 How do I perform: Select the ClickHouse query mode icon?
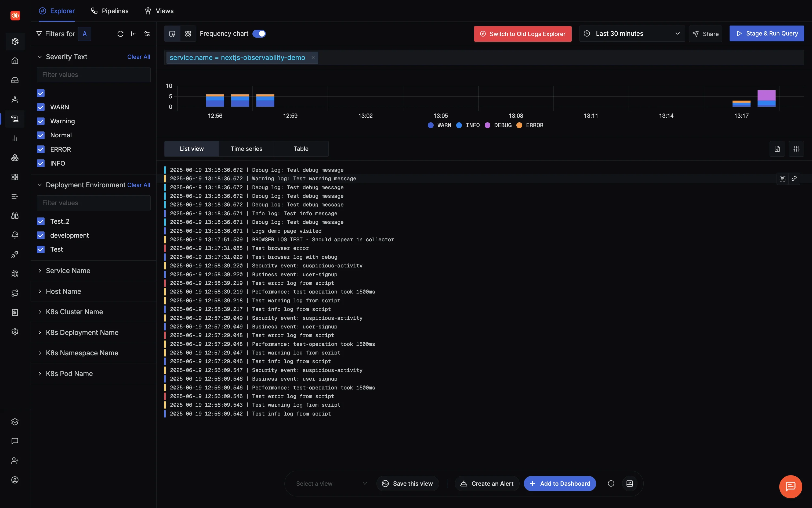[188, 34]
